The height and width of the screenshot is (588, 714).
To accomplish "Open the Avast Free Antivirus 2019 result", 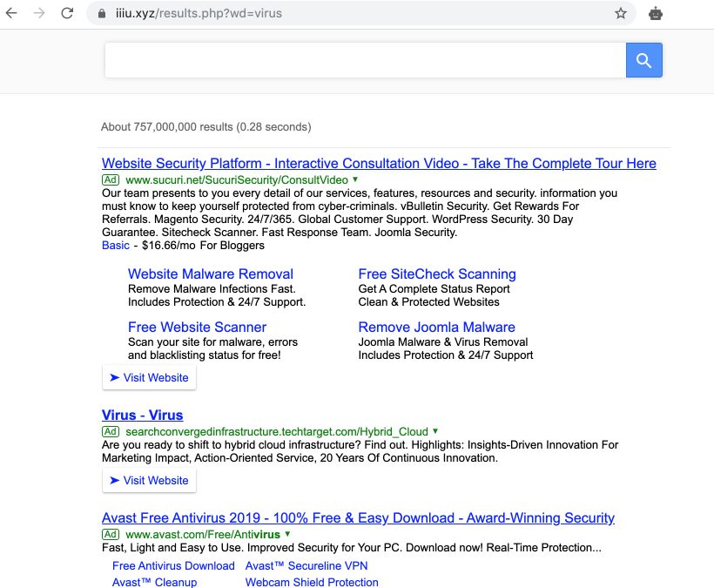I will (x=358, y=518).
